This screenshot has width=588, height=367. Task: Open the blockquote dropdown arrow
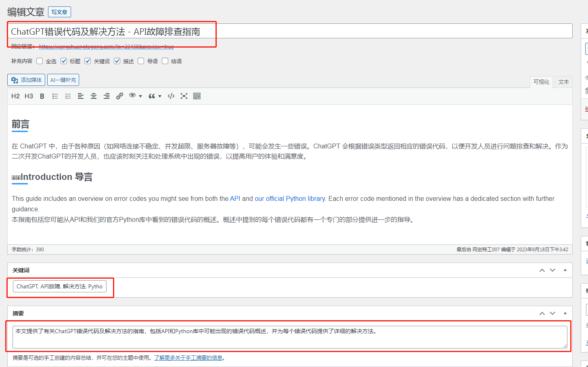click(160, 96)
